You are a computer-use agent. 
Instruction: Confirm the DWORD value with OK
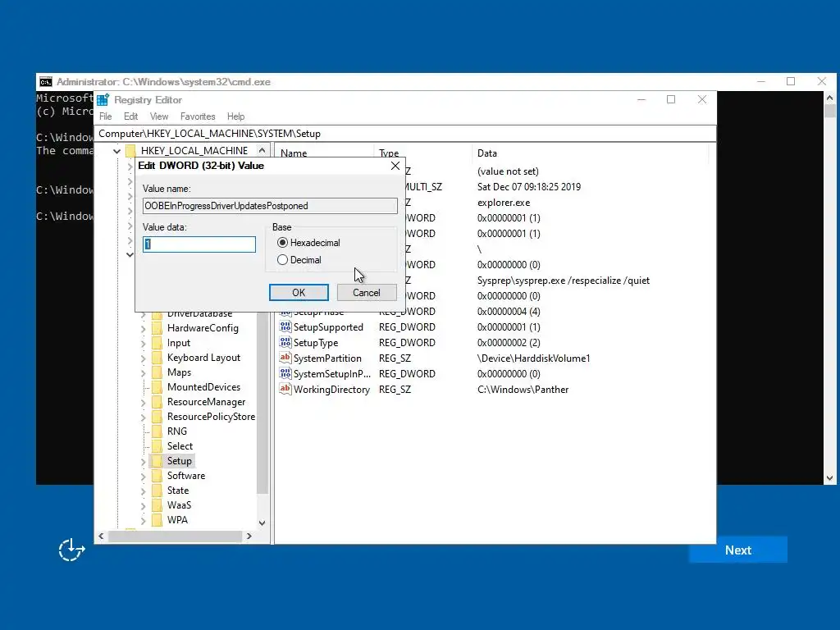299,293
